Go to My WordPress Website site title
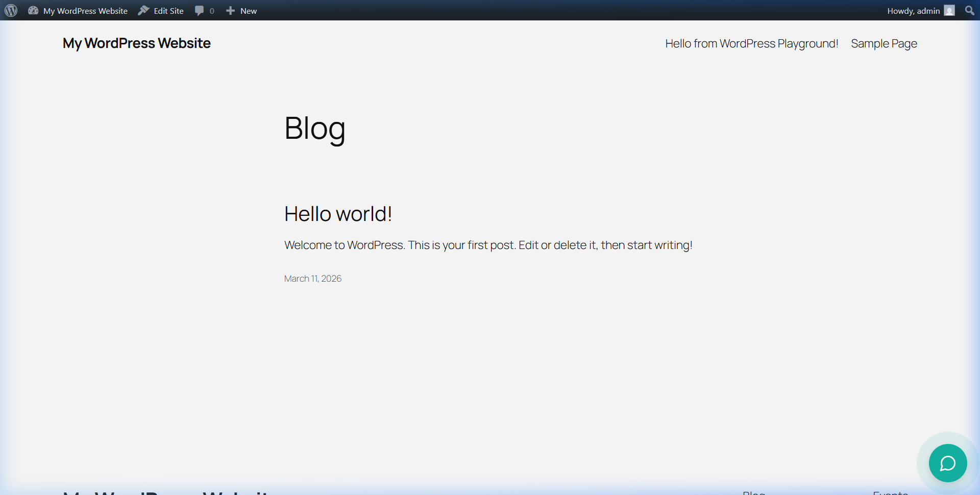980x495 pixels. tap(137, 43)
